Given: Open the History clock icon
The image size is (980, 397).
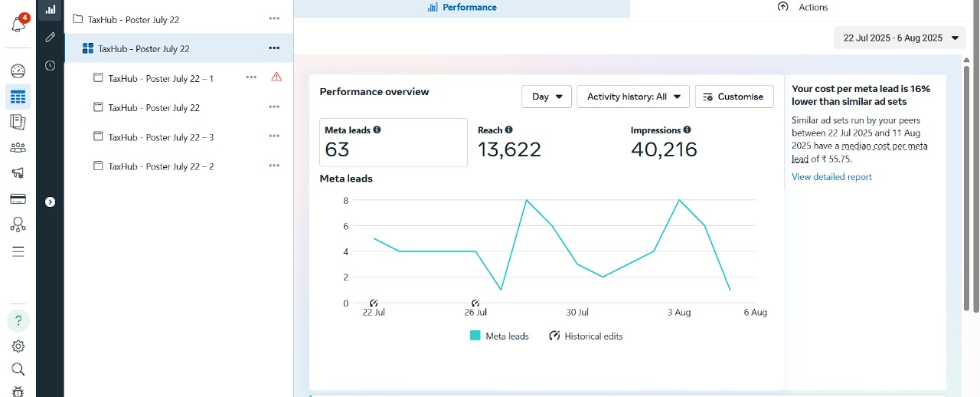Looking at the screenshot, I should coord(51,66).
